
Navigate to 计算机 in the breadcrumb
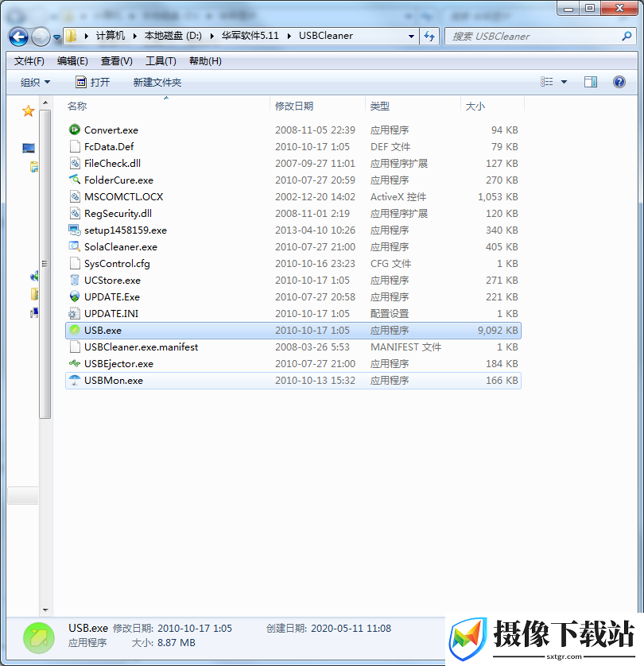coord(110,36)
